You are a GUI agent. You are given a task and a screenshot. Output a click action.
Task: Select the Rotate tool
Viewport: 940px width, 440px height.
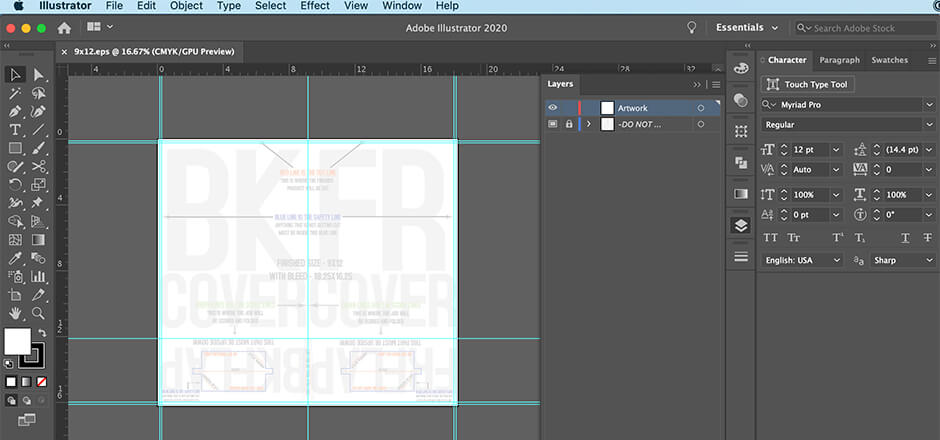15,185
